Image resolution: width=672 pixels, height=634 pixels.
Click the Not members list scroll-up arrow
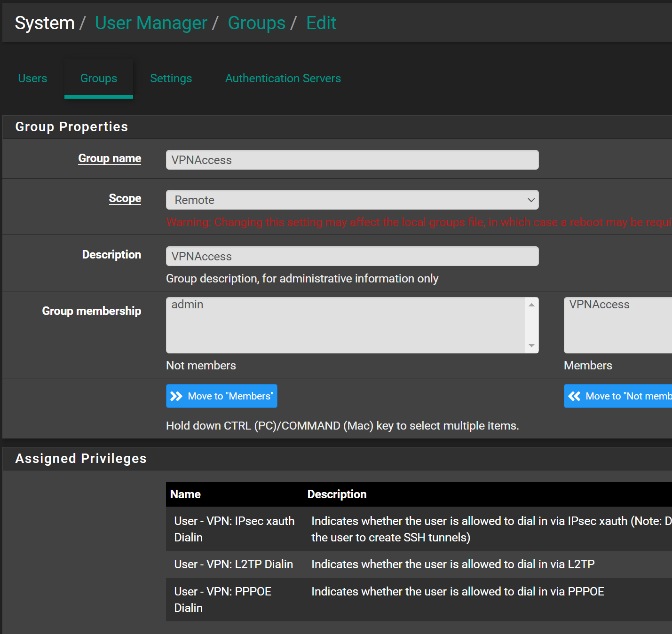click(x=531, y=305)
